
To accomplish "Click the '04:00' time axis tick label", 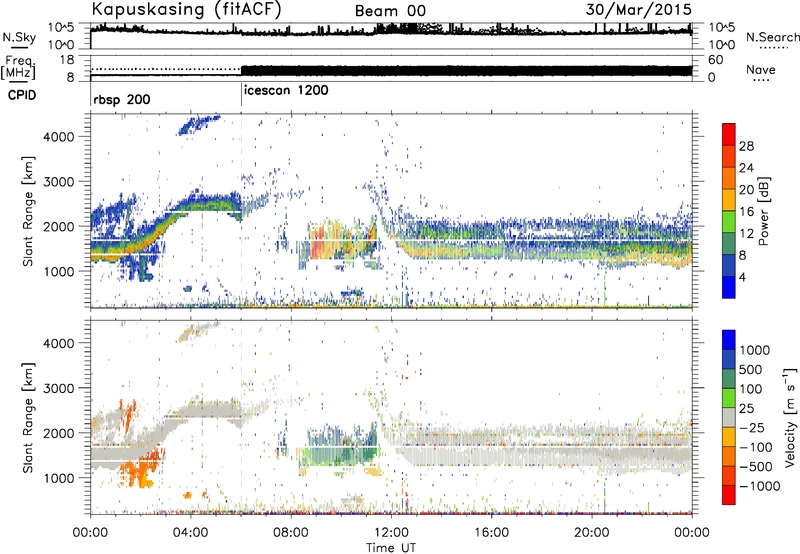I will click(x=191, y=533).
